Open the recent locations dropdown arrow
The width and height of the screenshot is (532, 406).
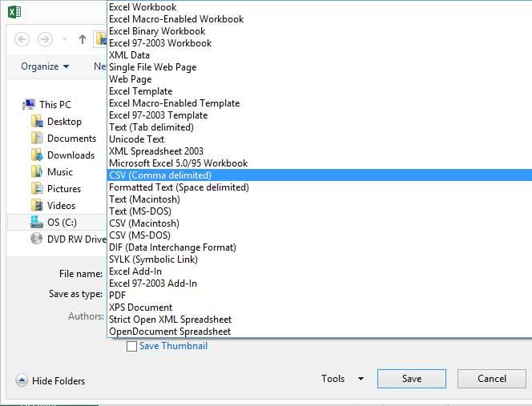coord(64,39)
